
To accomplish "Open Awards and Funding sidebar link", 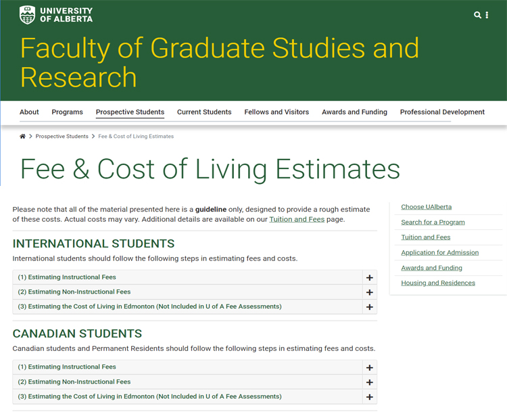I will (x=432, y=268).
